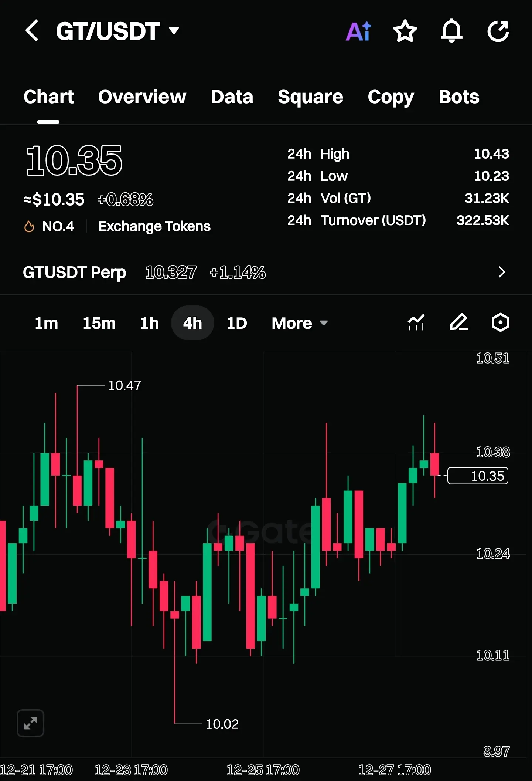Open the Exchange Tokens category link
This screenshot has width=532, height=781.
(x=154, y=226)
